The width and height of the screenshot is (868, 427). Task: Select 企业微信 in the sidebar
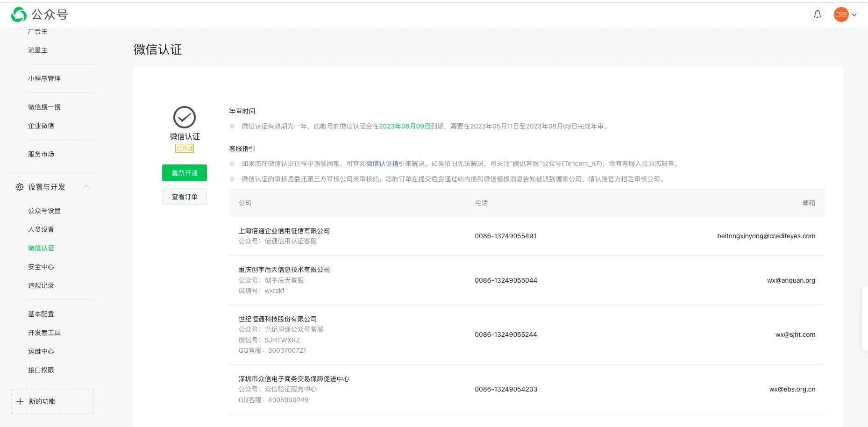click(x=41, y=126)
